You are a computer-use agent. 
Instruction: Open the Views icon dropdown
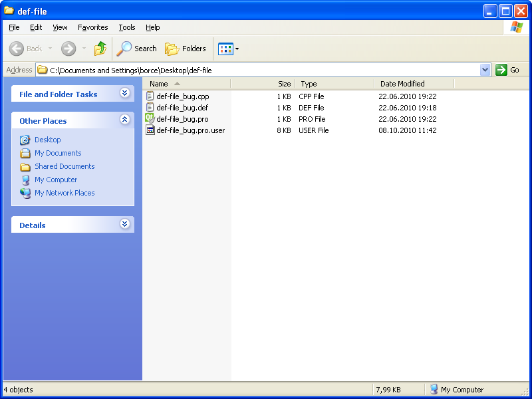[229, 49]
